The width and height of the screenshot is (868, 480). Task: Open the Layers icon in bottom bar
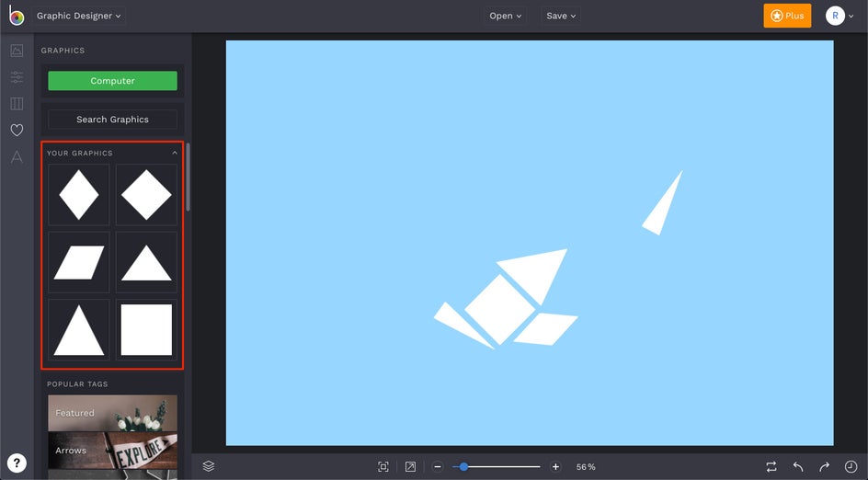(208, 466)
